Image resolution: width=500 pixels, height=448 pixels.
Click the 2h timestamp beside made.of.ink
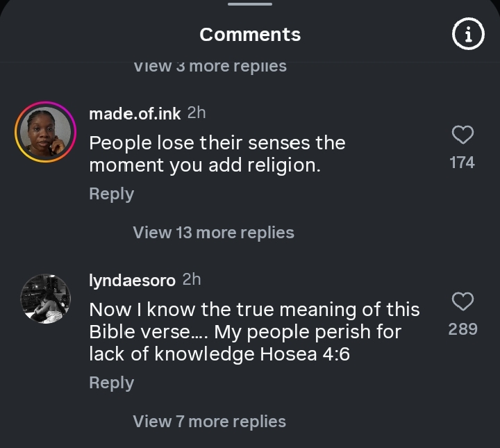(x=197, y=113)
